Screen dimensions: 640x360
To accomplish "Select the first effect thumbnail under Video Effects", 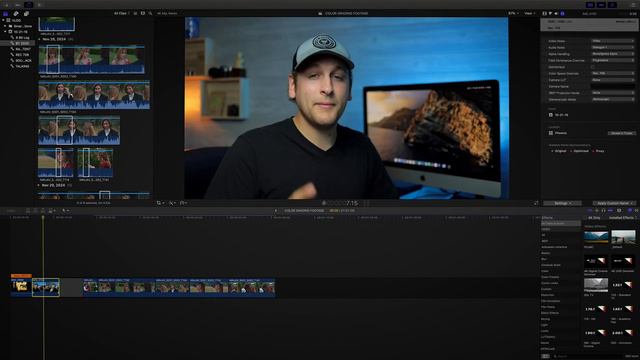I will 596,237.
